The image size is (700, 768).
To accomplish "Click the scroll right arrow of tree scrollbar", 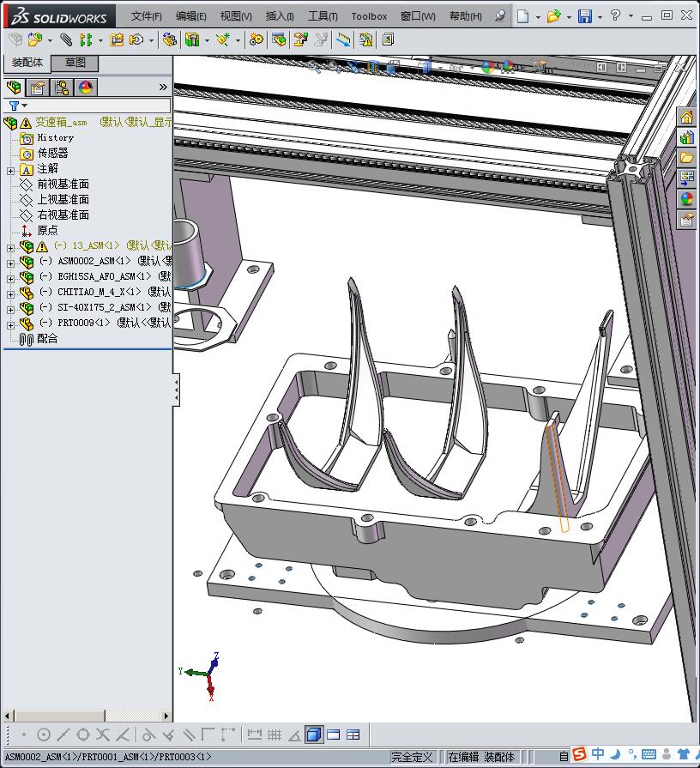I will [x=166, y=716].
